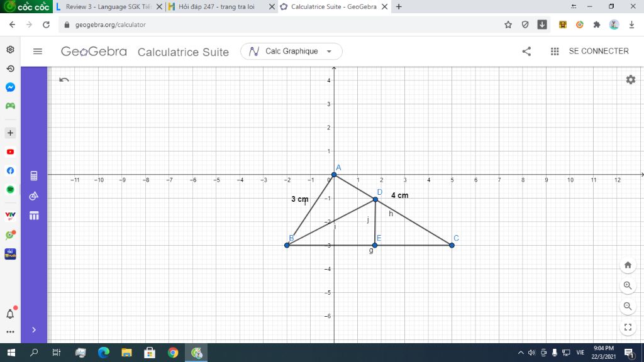Image resolution: width=644 pixels, height=362 pixels.
Task: Open Microsoft Store from taskbar
Action: click(150, 353)
